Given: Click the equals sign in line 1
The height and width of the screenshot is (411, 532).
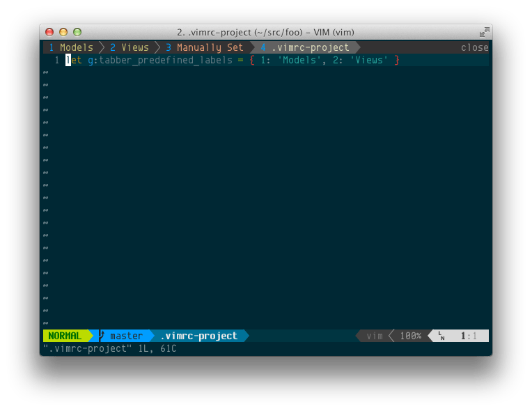Looking at the screenshot, I should click(240, 61).
